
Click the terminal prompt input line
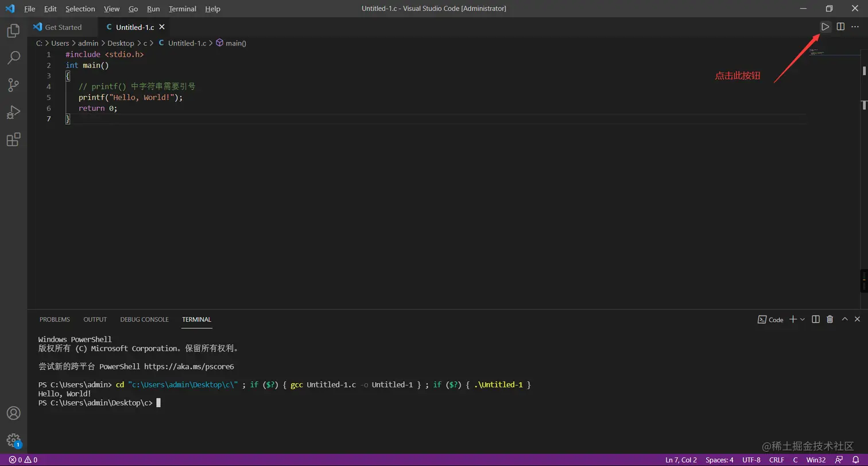click(x=99, y=403)
